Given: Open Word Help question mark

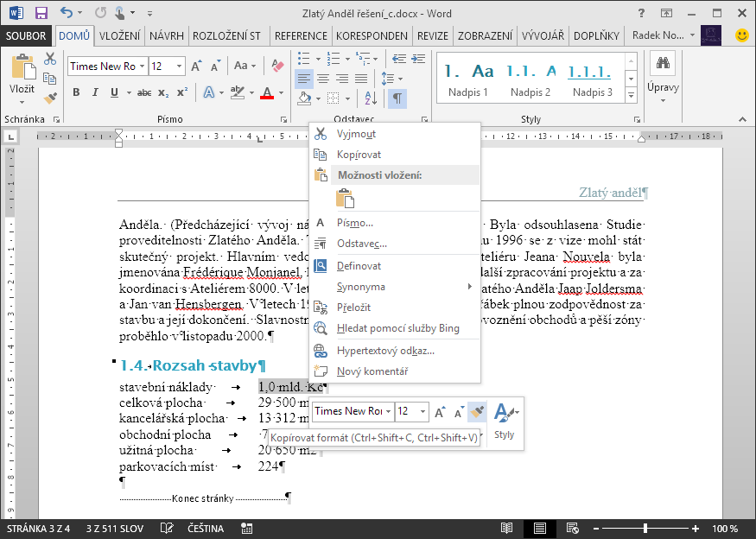Looking at the screenshot, I should coord(641,13).
